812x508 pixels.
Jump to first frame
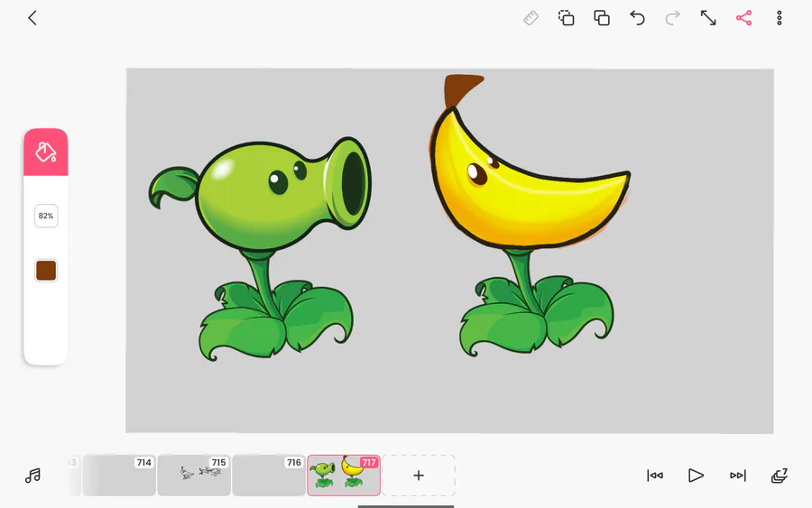[x=655, y=476]
